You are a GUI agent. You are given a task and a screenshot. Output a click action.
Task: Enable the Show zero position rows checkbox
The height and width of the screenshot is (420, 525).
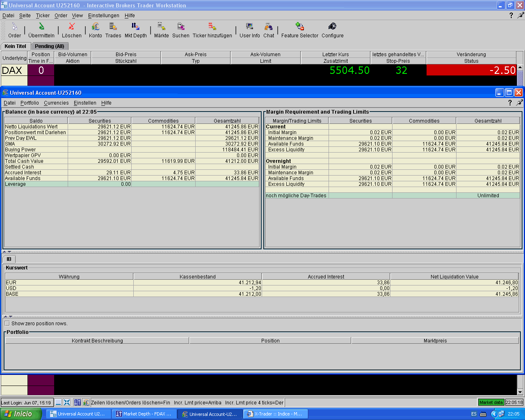pyautogui.click(x=7, y=323)
